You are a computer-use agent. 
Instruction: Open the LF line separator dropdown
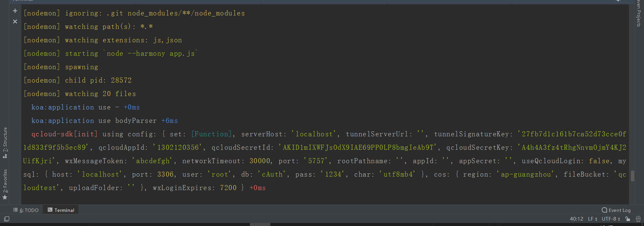pos(592,219)
